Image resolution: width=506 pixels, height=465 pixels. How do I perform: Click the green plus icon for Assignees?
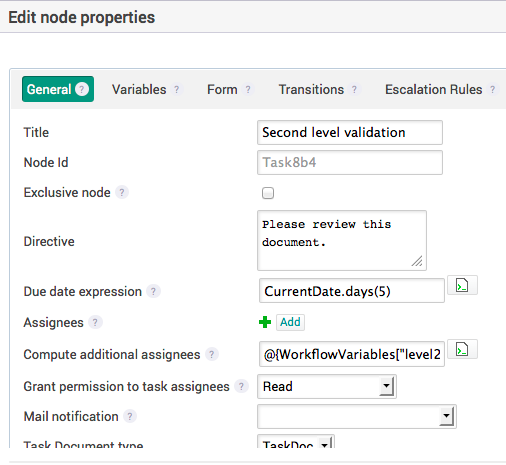click(x=265, y=322)
